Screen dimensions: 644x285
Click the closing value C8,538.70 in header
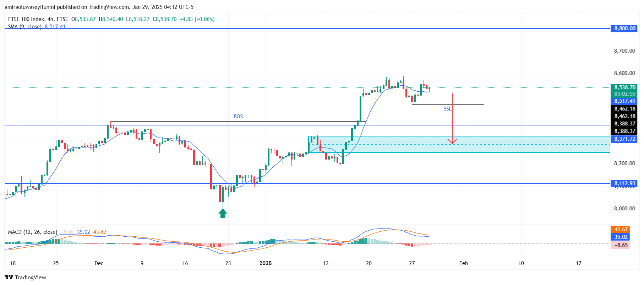pos(164,19)
